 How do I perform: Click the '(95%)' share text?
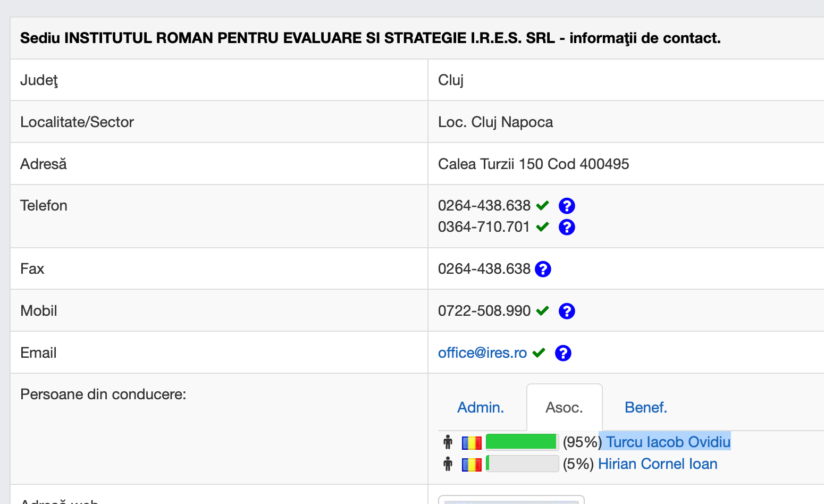(x=582, y=442)
